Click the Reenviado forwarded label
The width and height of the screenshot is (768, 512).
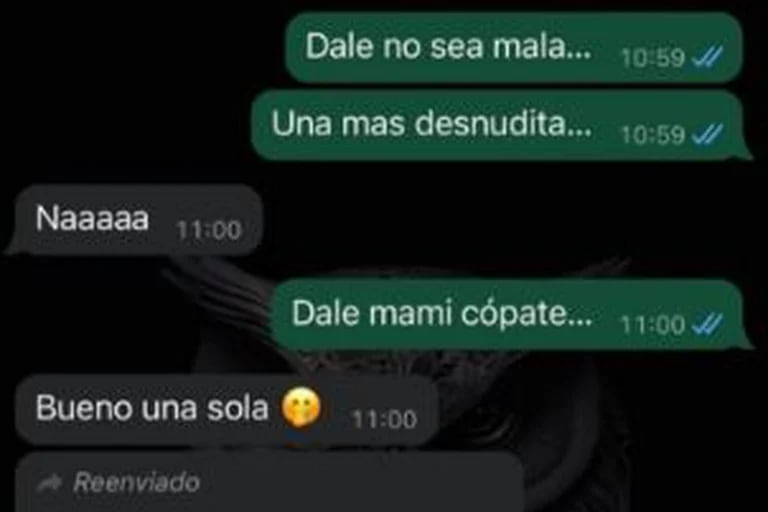point(136,483)
